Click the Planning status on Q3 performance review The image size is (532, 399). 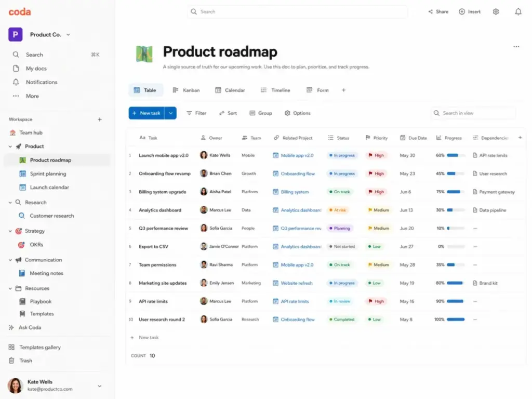coord(339,229)
